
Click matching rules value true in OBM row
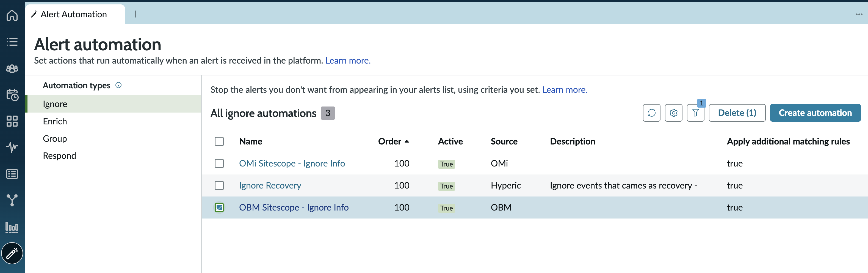pyautogui.click(x=735, y=207)
